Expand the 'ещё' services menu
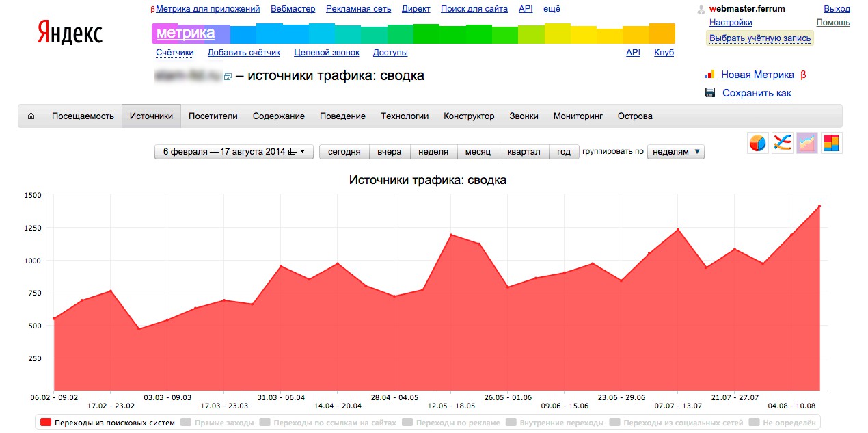Screen dimensions: 868x433 pos(552,9)
